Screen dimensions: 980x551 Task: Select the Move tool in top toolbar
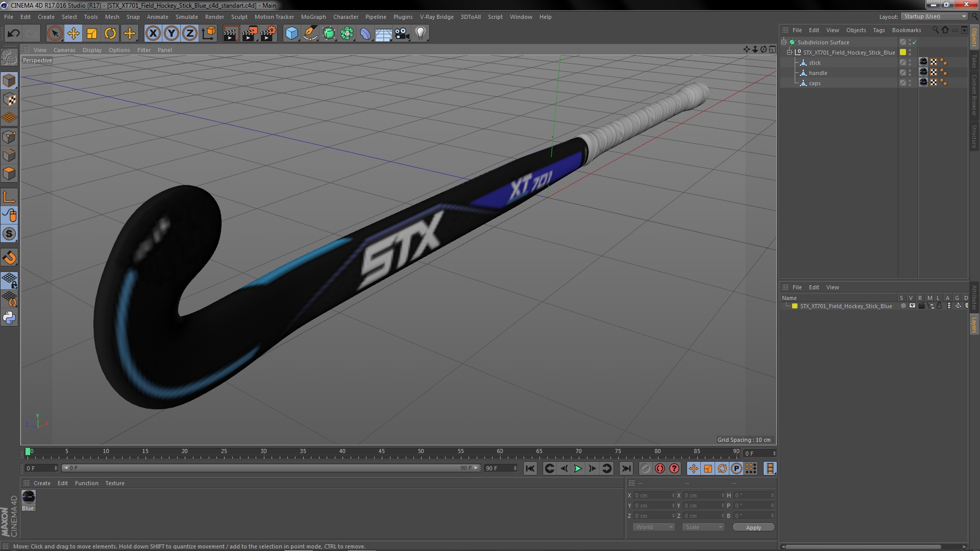tap(73, 34)
